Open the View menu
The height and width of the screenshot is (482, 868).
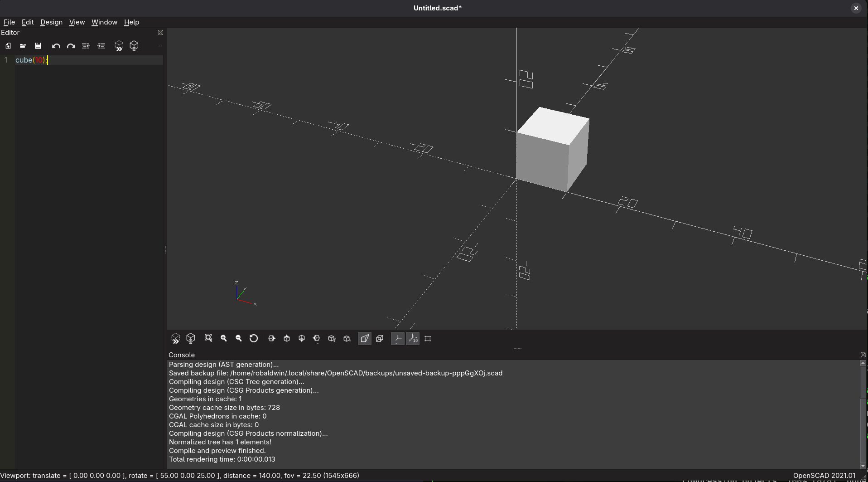pyautogui.click(x=77, y=22)
